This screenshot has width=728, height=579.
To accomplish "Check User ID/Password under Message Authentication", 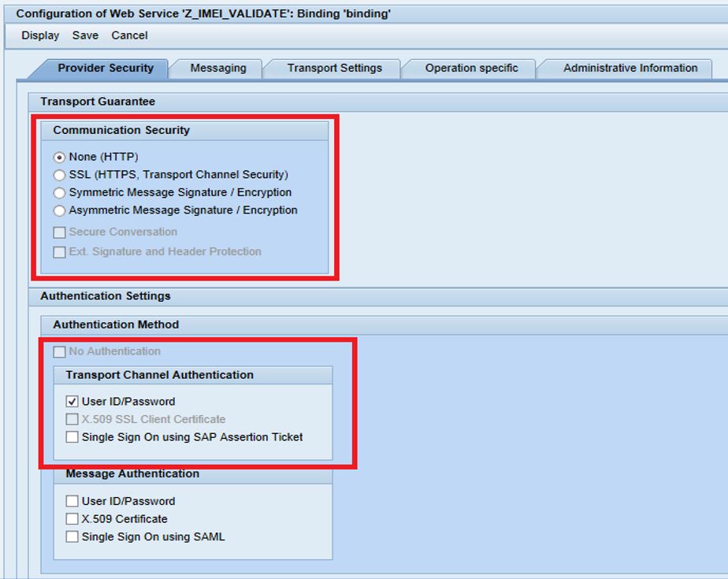I will tap(72, 501).
